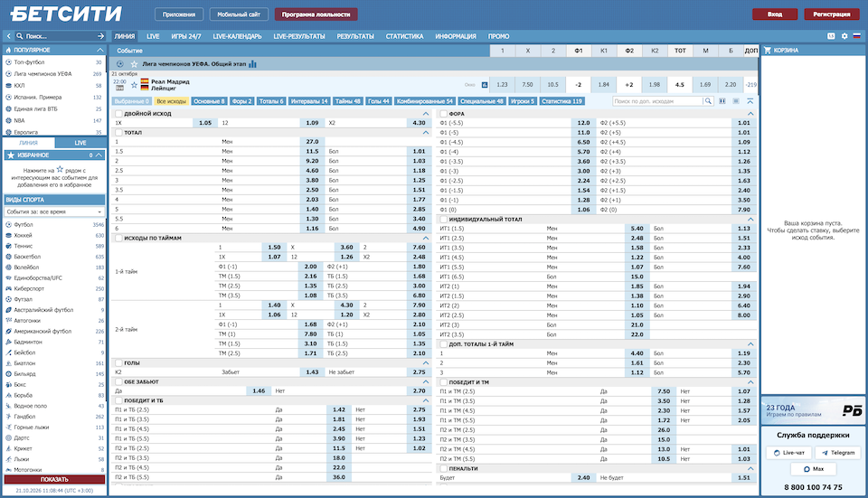Viewport: 868px width, 498px height.
Task: Tick the Фора market checkbox
Action: click(443, 114)
